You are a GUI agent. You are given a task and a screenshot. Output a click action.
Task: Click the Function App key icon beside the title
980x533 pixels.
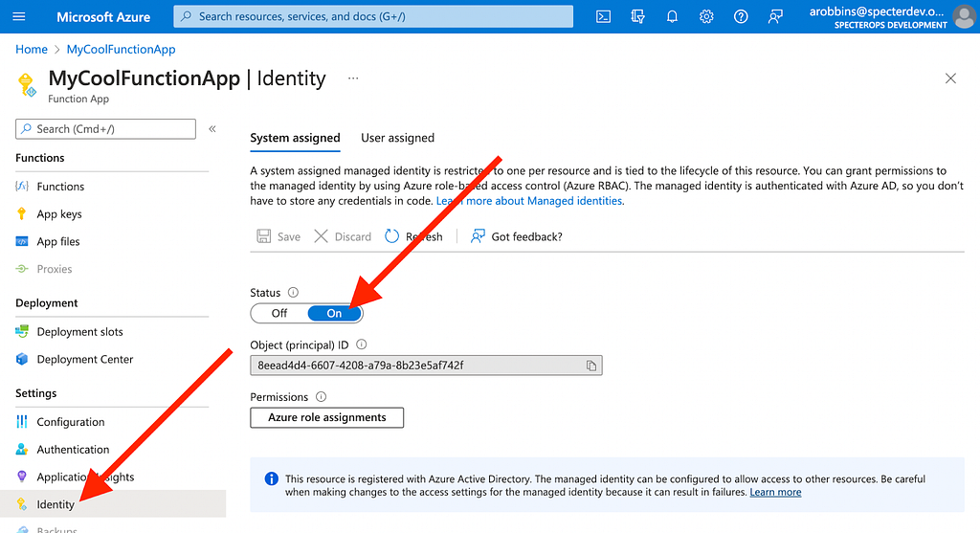pyautogui.click(x=27, y=85)
